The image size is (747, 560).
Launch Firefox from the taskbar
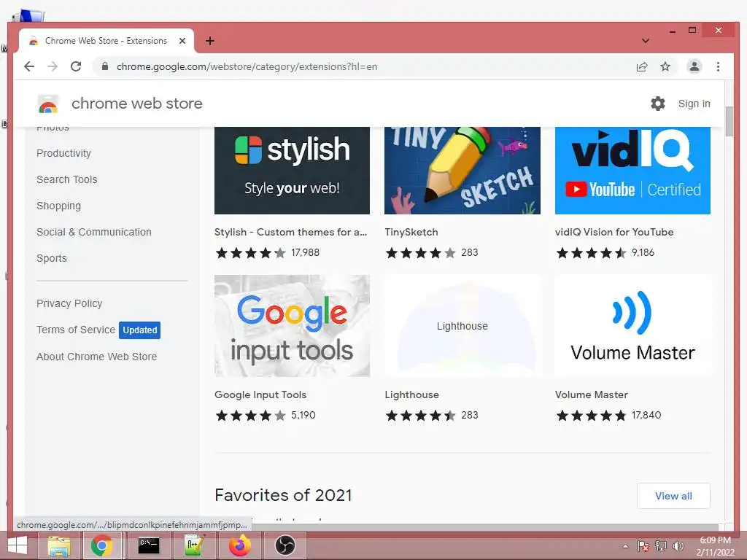point(240,545)
